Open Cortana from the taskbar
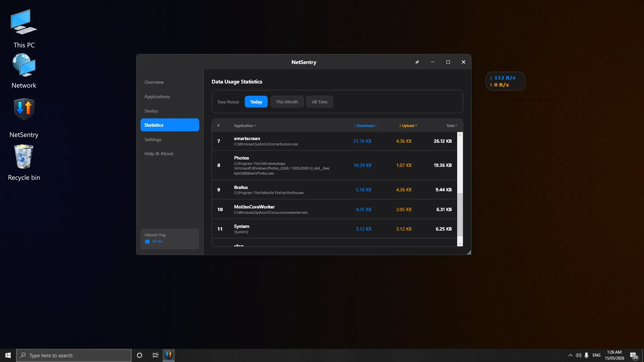This screenshot has width=644, height=362. (140, 355)
